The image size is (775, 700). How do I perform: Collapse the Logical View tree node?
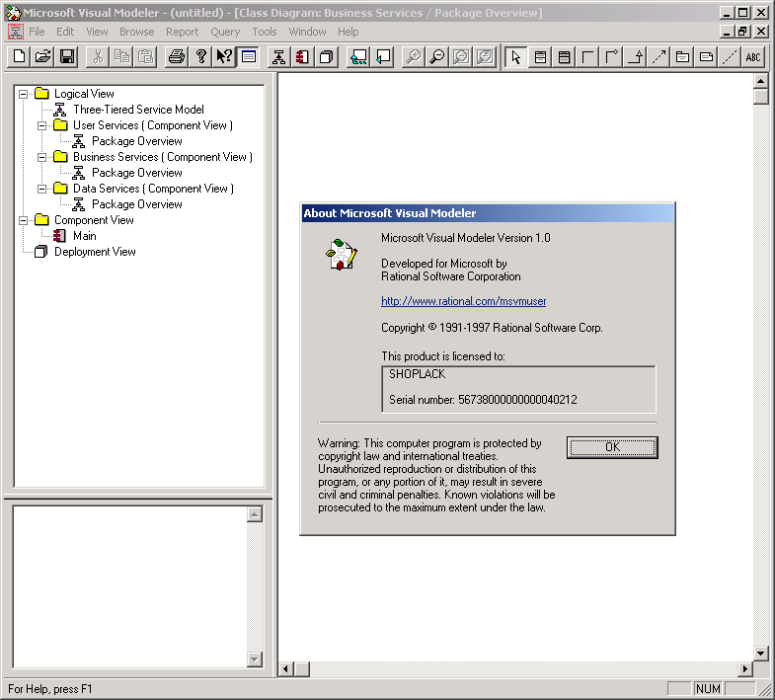pos(23,94)
